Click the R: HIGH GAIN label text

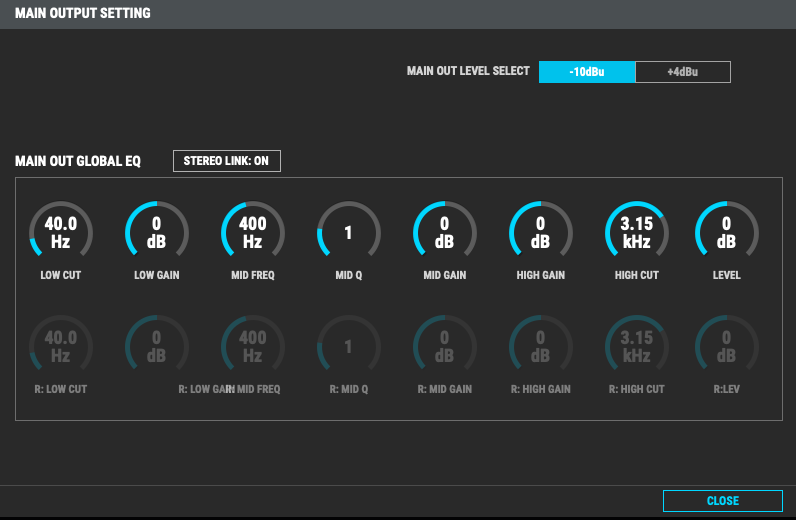click(x=541, y=389)
